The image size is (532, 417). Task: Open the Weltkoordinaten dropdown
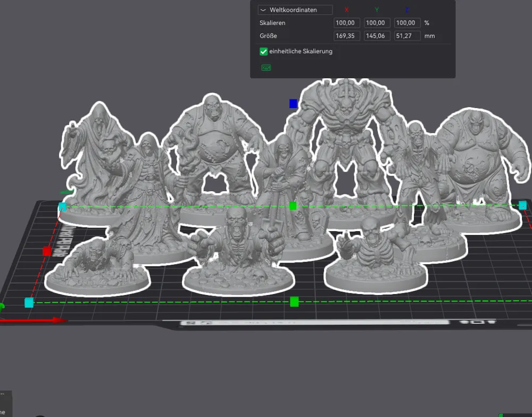click(x=295, y=10)
